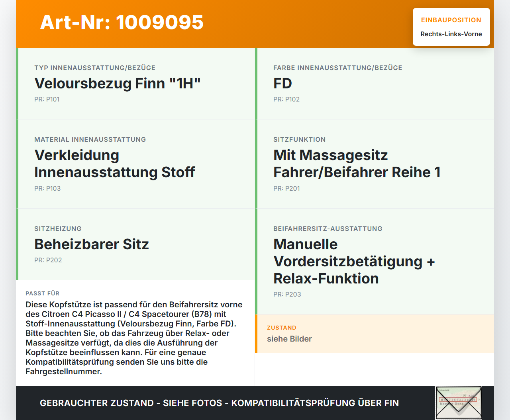
Task: Click Manuelle Vordersitzbetätigung + Relax-Funktion value
Action: coord(354,261)
